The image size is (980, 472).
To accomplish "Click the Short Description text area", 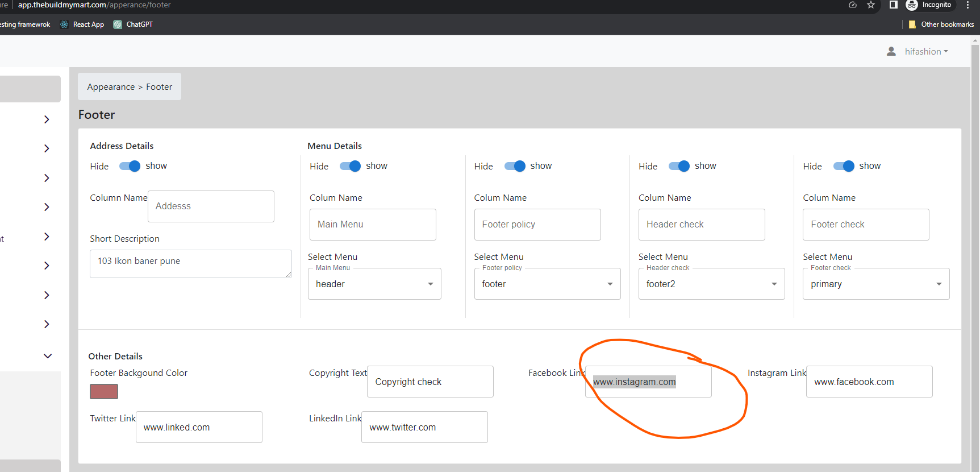I will pos(191,264).
